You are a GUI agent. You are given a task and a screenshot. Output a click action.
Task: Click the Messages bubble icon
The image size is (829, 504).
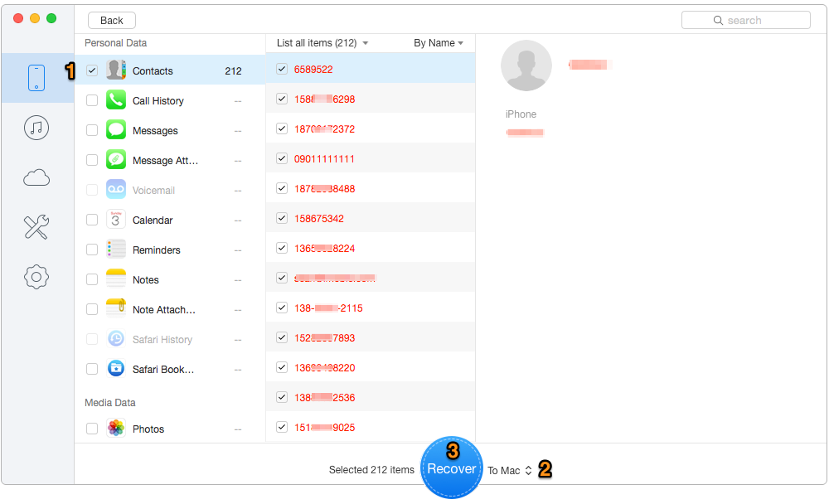[x=116, y=129]
